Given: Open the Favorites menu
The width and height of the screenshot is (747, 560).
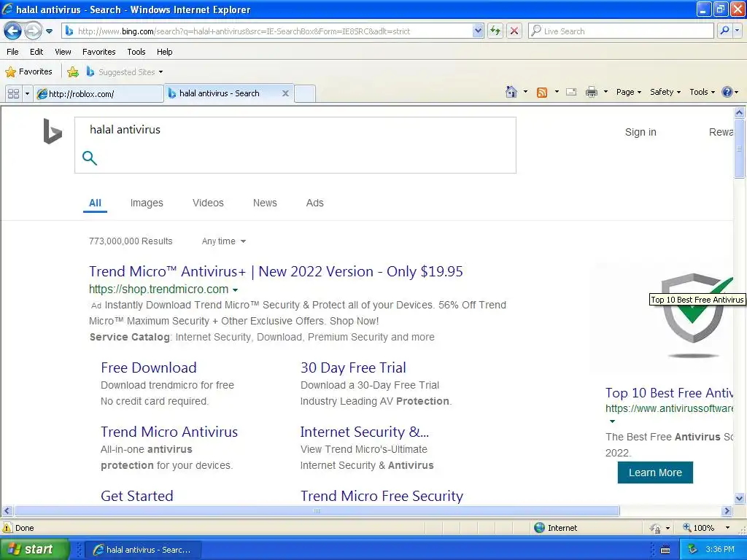Looking at the screenshot, I should [x=98, y=52].
